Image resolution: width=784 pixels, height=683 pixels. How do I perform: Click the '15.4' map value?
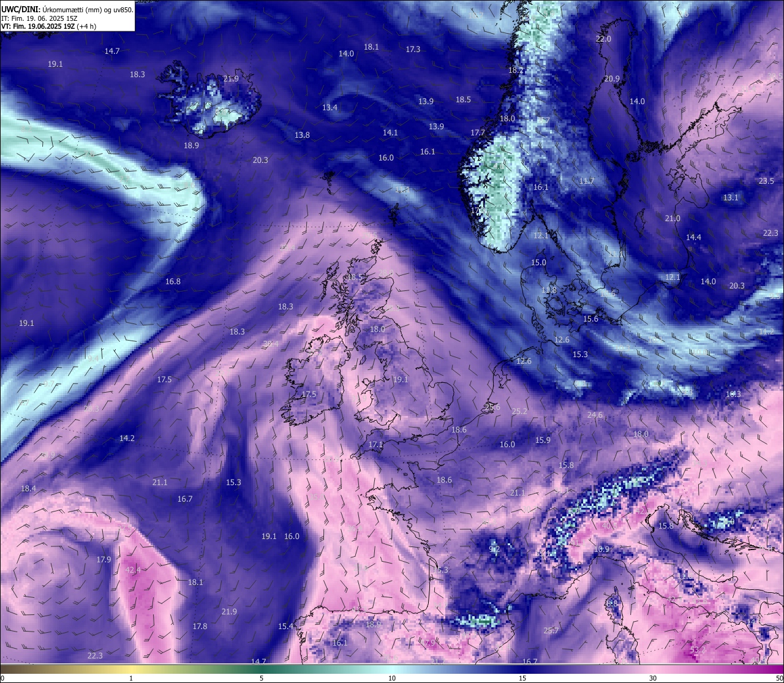pos(285,626)
